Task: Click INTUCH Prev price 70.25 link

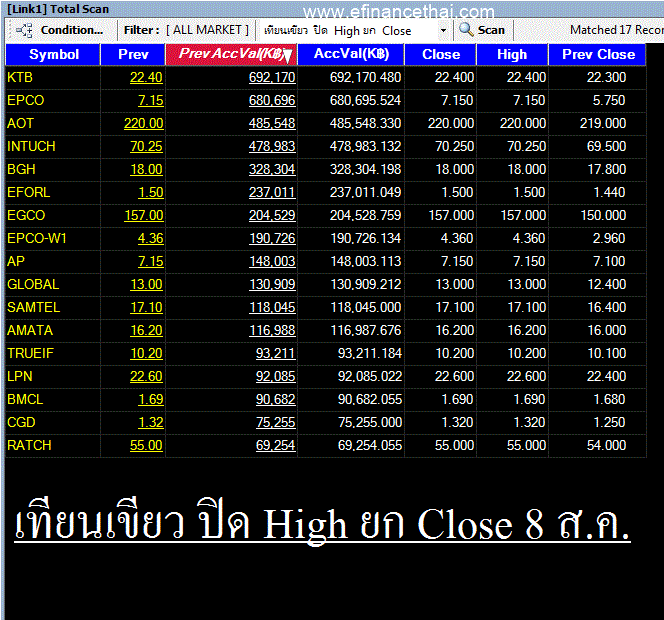Action: tap(146, 146)
